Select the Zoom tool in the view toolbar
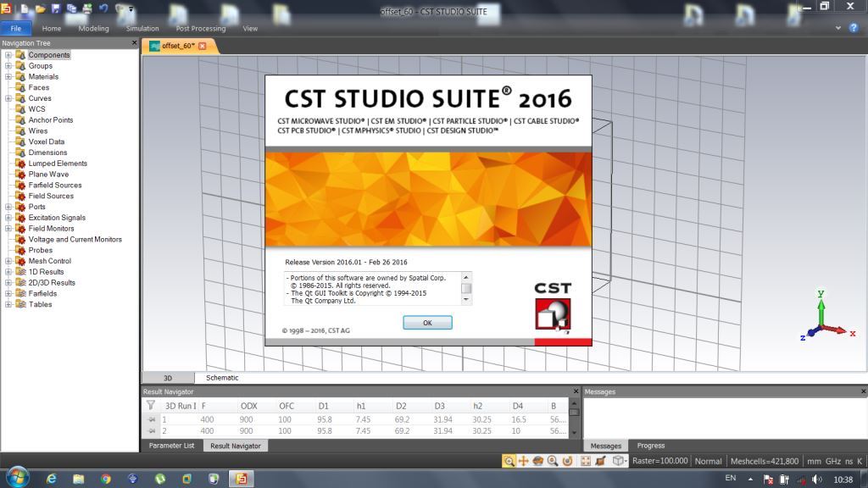 pos(509,461)
